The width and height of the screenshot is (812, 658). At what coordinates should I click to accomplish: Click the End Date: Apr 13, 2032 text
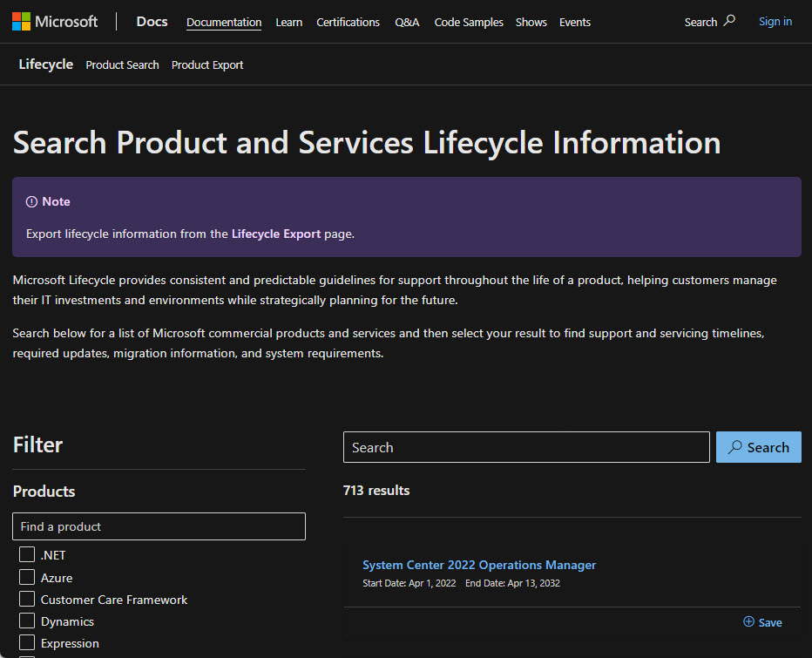(512, 583)
